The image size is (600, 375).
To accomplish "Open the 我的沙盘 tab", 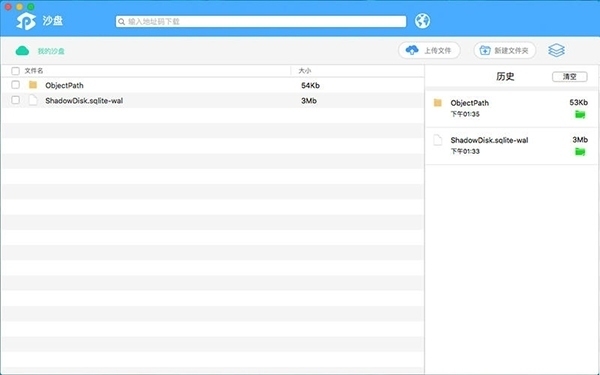I will point(51,51).
